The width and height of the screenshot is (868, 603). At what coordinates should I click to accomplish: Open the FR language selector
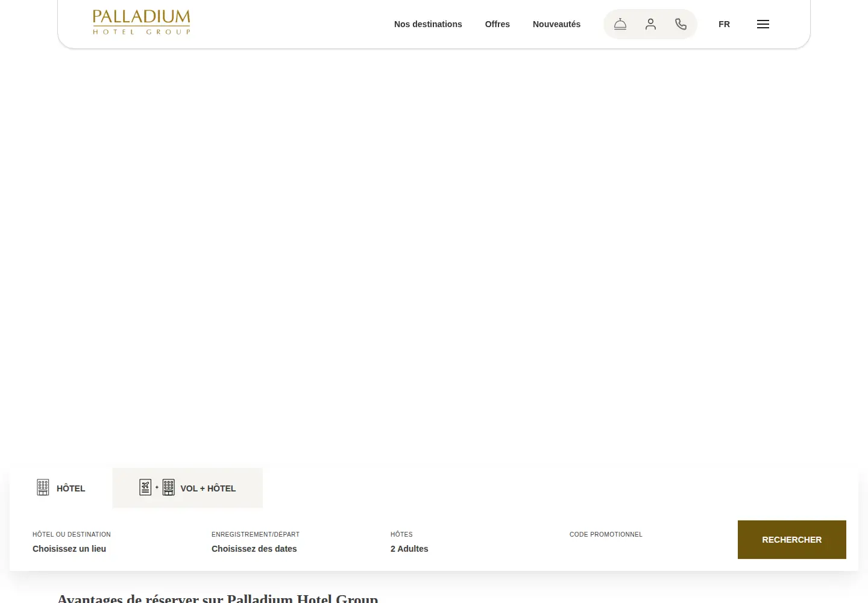[724, 24]
